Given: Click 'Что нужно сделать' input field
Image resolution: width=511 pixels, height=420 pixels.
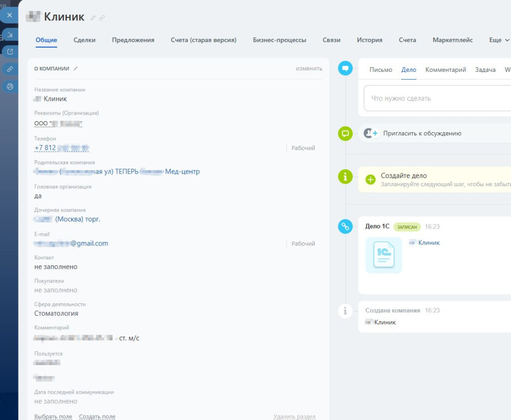Looking at the screenshot, I should pyautogui.click(x=437, y=98).
